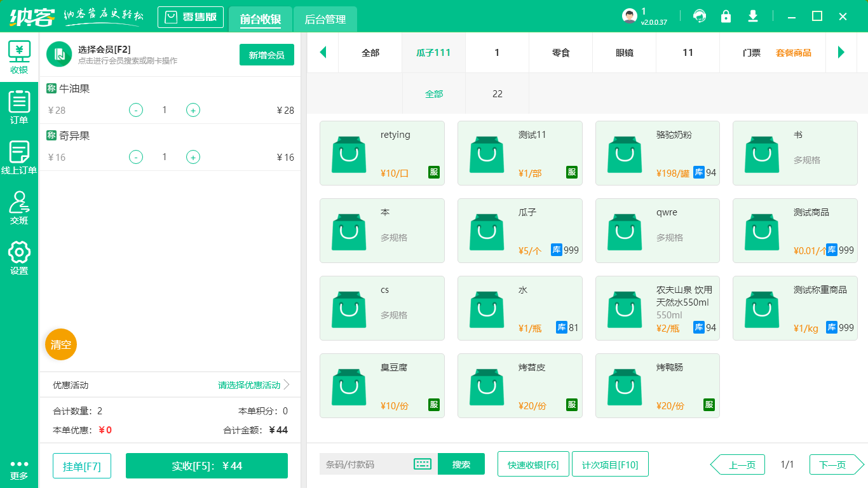Screen dimensions: 868x488
Task: Open the customer service headset icon
Action: [700, 16]
